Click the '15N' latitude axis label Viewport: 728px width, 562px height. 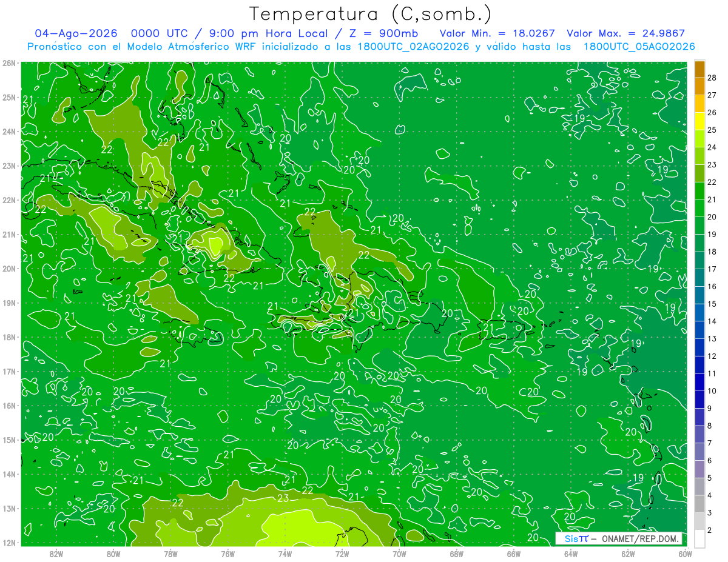click(9, 440)
